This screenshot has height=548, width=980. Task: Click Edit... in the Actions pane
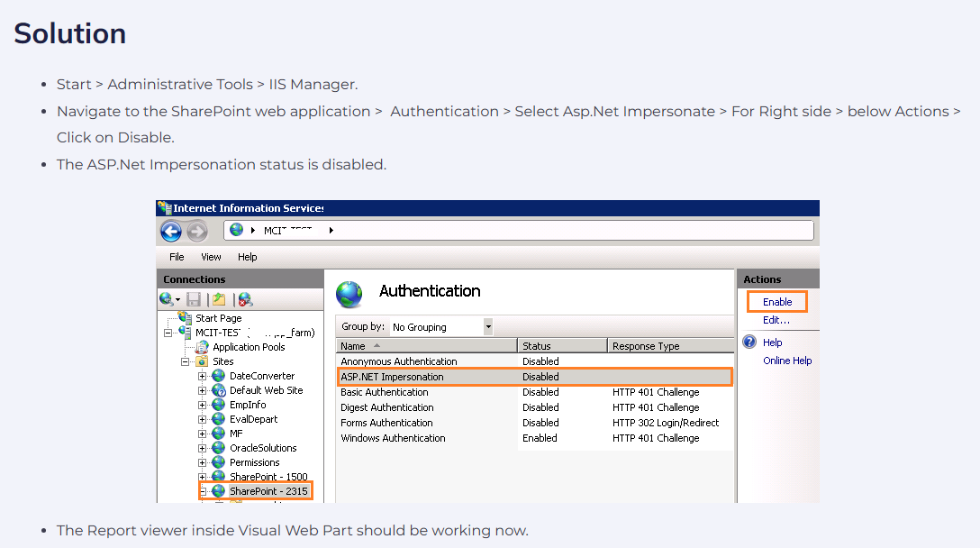coord(776,320)
